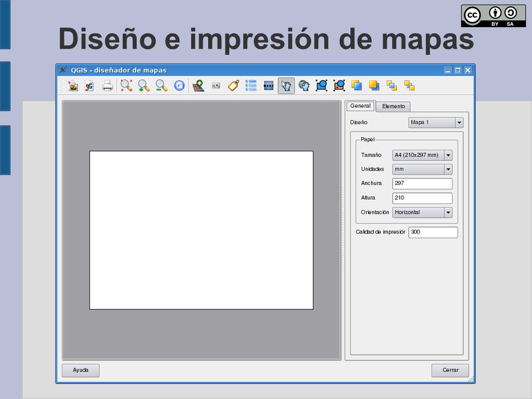Click the Creative Commons BY-SA badge
This screenshot has height=399, width=532.
(493, 16)
